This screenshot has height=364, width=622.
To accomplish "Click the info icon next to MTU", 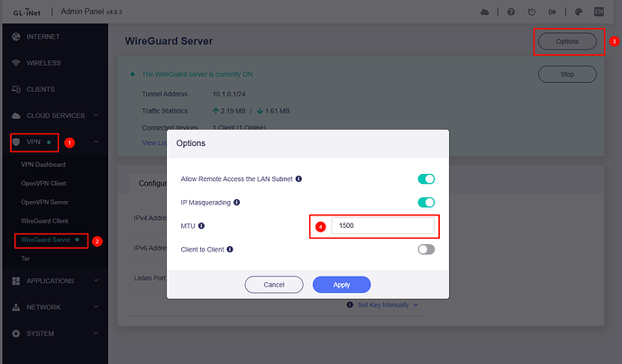I will [x=202, y=226].
